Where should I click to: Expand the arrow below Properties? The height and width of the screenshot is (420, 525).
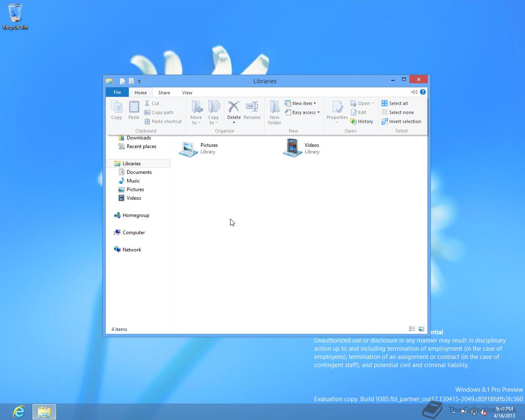tap(337, 123)
